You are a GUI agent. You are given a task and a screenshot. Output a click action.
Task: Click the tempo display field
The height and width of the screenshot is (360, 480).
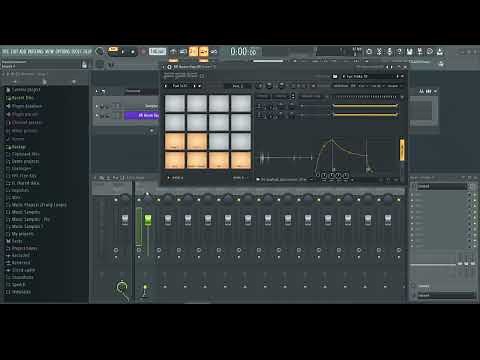tap(157, 51)
